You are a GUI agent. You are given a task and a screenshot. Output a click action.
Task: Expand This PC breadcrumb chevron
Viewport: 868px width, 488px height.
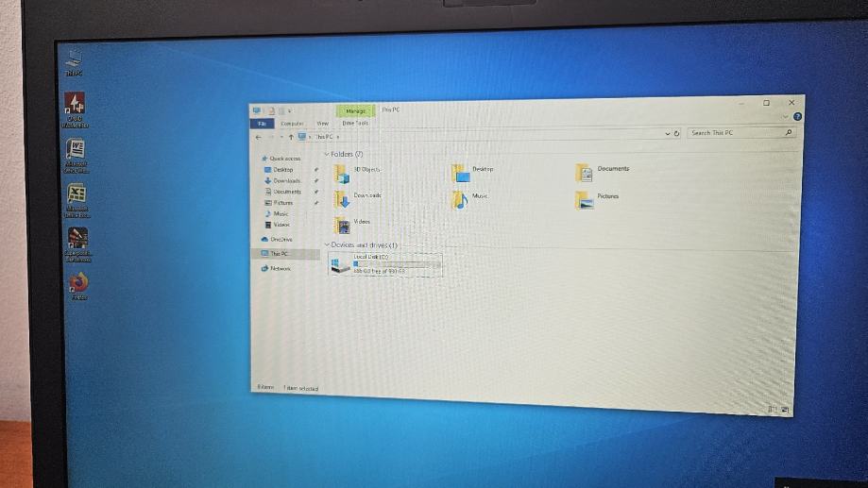[x=338, y=137]
